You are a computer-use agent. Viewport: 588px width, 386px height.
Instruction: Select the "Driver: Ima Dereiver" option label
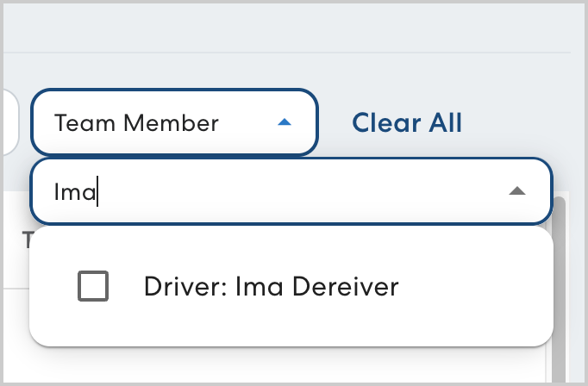click(x=271, y=286)
